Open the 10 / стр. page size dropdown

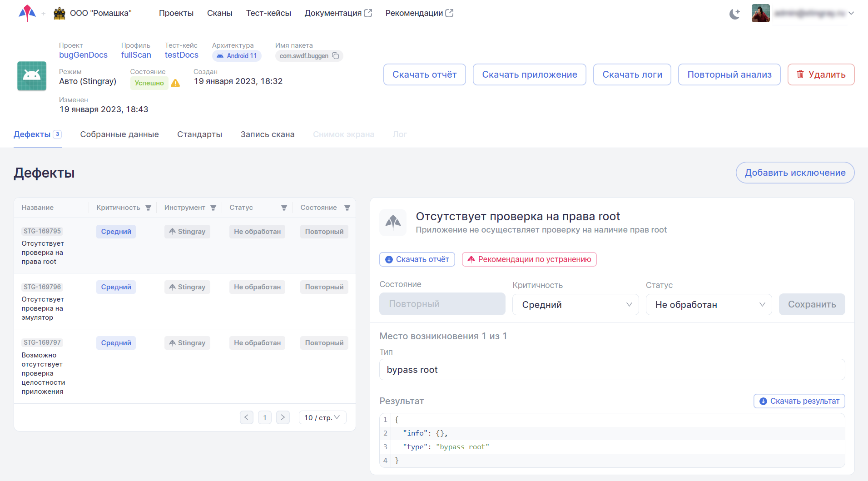pos(322,417)
